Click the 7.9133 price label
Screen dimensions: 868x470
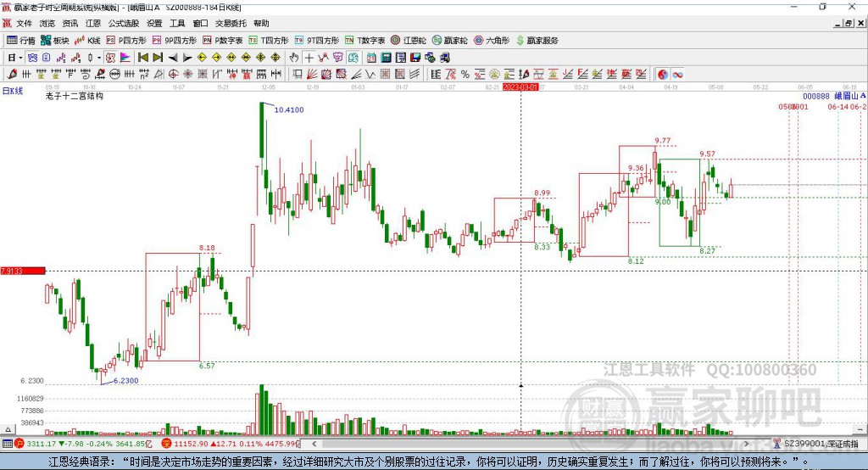(23, 271)
